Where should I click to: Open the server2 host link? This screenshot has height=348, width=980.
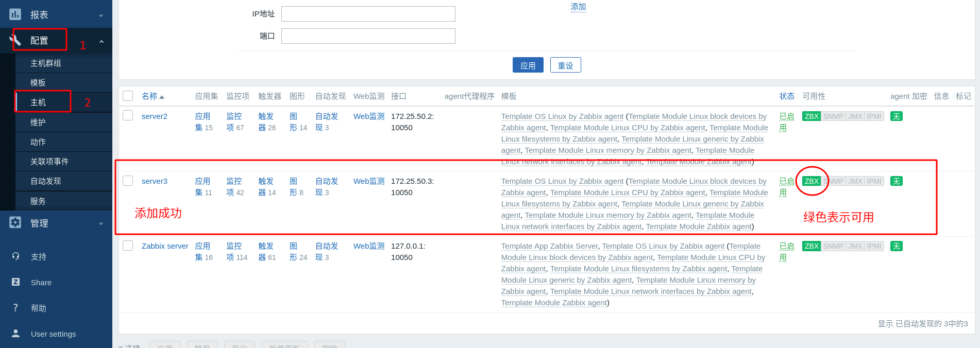155,116
